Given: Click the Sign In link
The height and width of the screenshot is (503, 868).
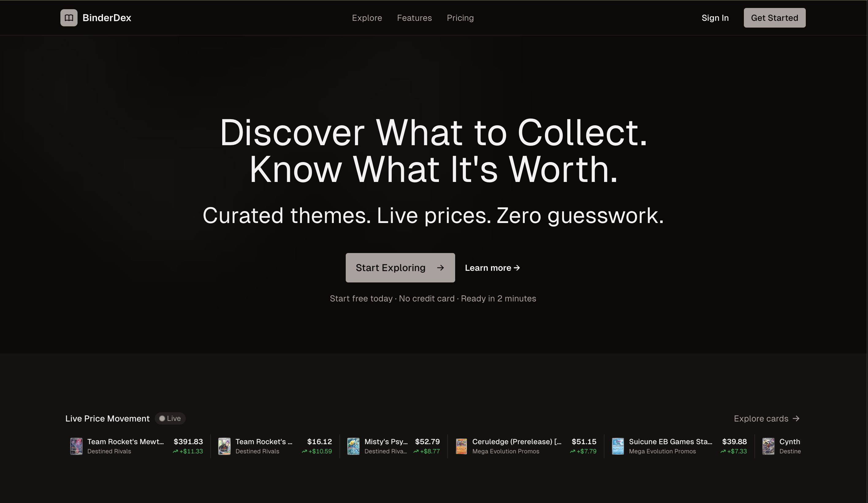Looking at the screenshot, I should [715, 17].
